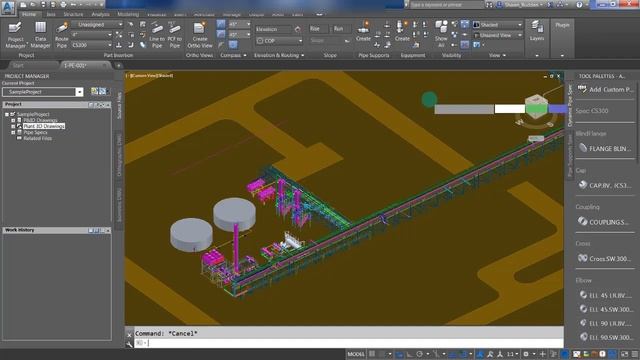Select the Cross SW 3000 tool
The width and height of the screenshot is (640, 360).
coord(605,258)
